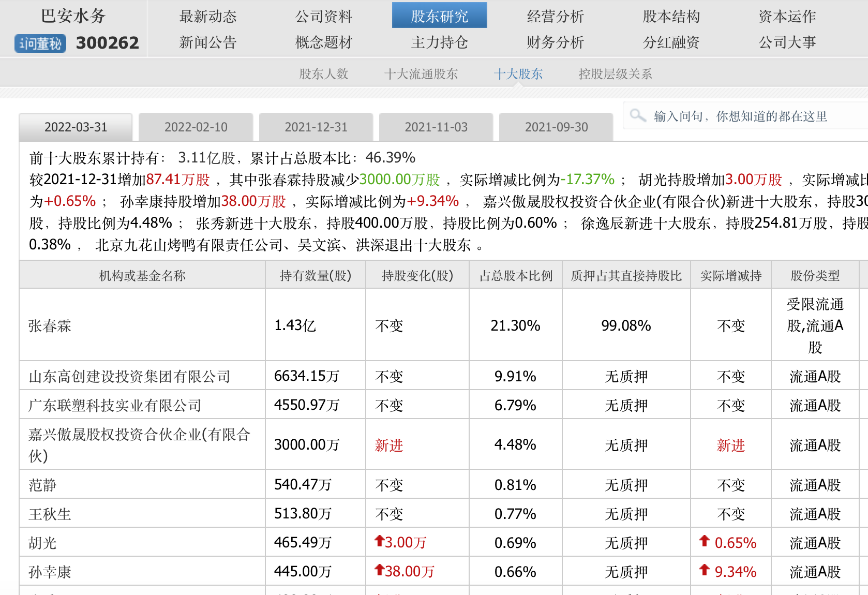Click 山东高创建设投资集团有限公司 in the table
This screenshot has width=868, height=595.
click(x=129, y=376)
